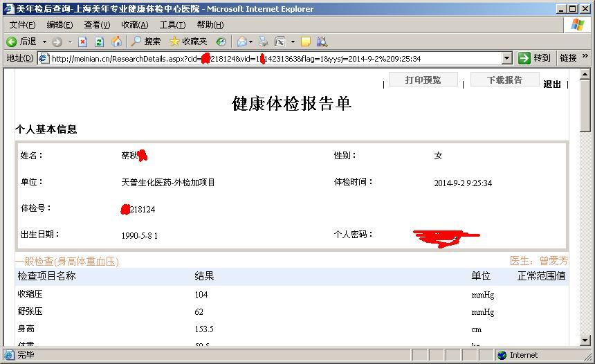
Task: Click doctor name 医生: 曾爱芳
Action: (x=539, y=260)
